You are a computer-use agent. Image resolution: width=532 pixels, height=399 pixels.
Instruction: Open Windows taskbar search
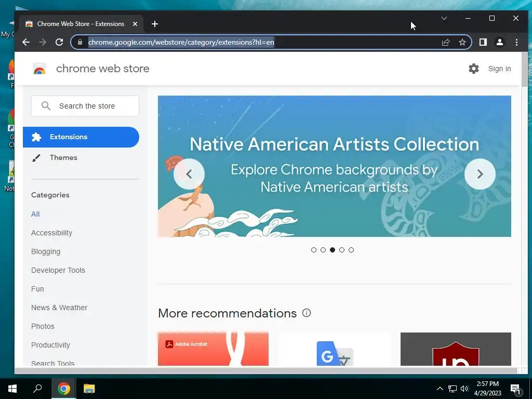click(x=37, y=389)
